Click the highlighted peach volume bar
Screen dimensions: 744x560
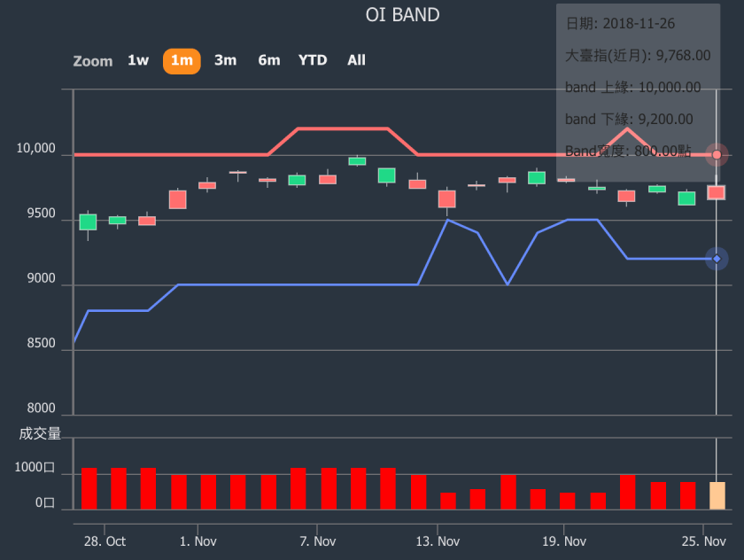tap(717, 495)
